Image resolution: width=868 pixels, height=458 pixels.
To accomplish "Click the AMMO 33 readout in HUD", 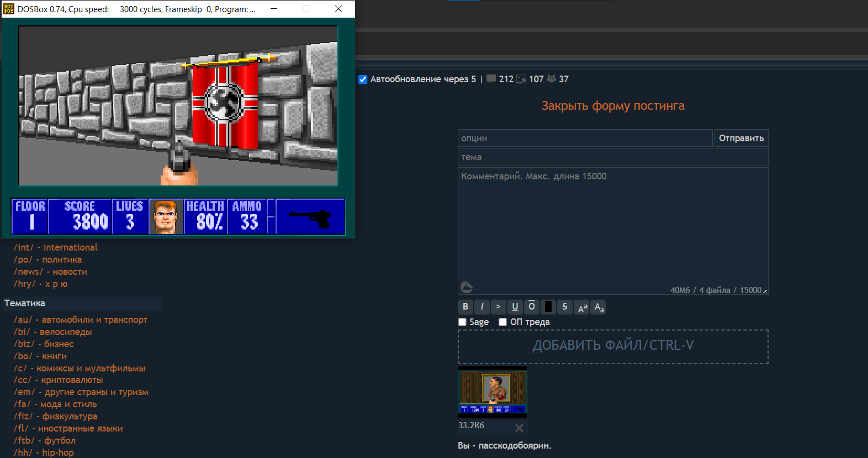I will point(247,216).
